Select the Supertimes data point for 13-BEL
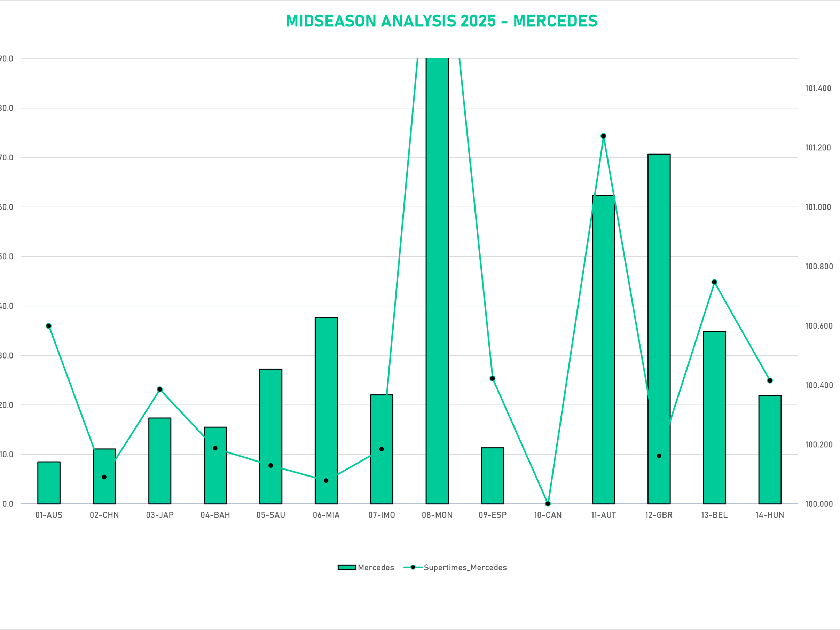The width and height of the screenshot is (840, 630). 714,282
